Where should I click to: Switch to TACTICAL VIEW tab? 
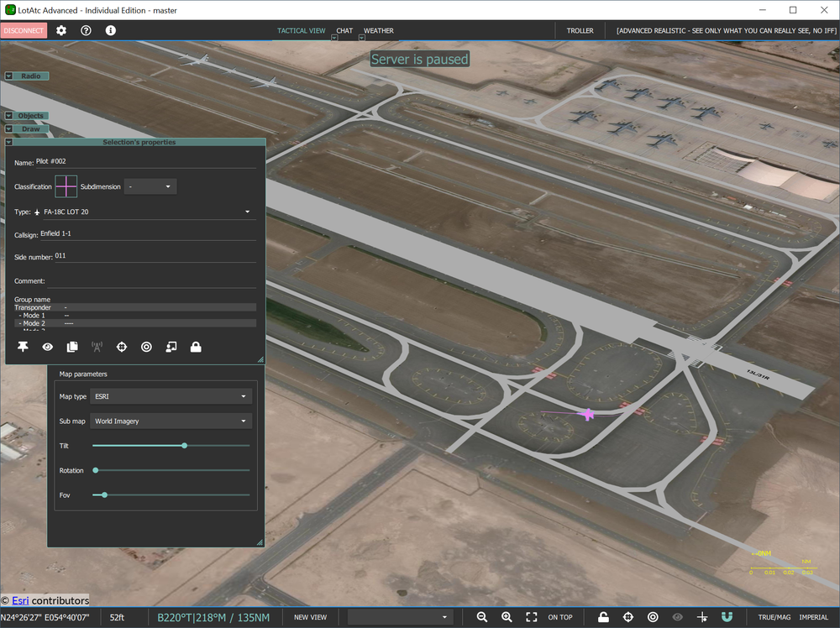(x=301, y=30)
